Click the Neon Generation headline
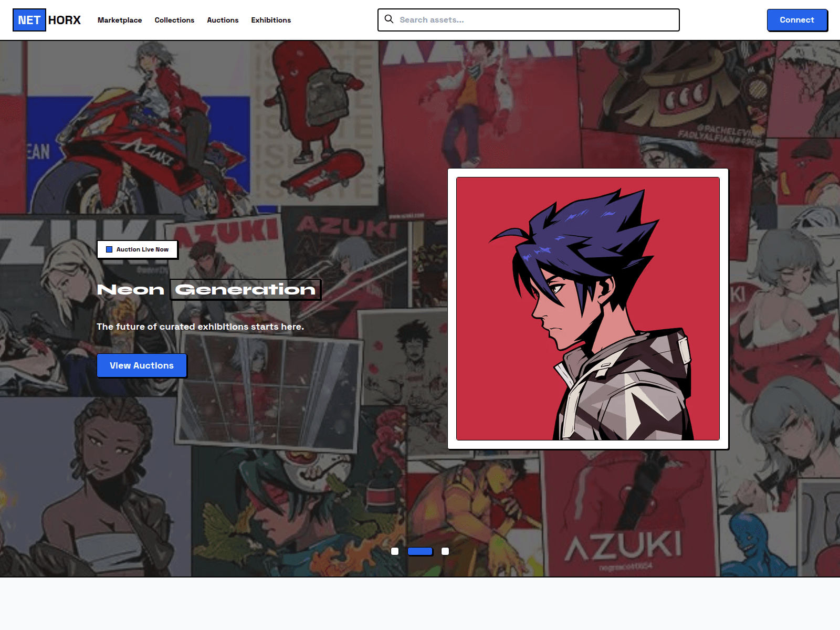840x630 pixels. click(x=208, y=289)
